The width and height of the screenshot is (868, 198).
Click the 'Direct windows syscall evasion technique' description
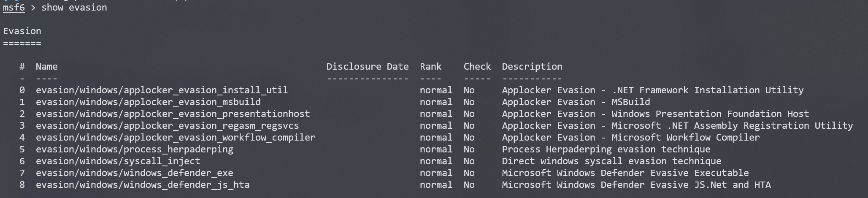[611, 161]
